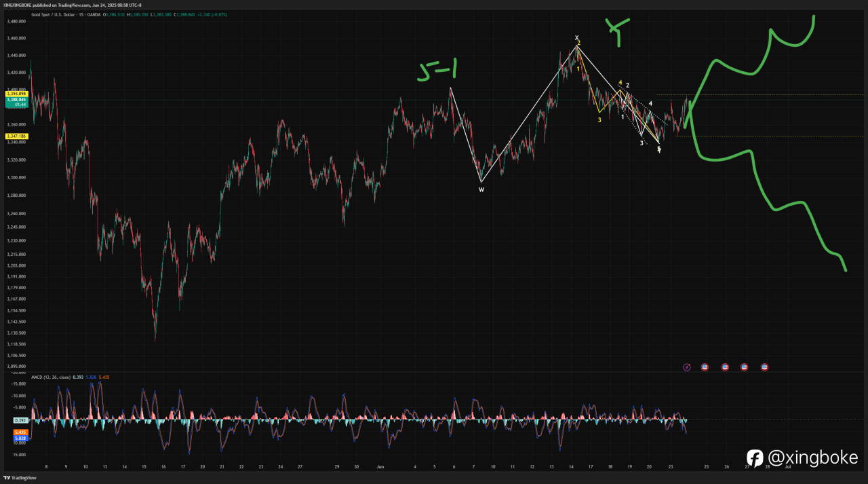Click the yellow 3,394.898 price label
The width and height of the screenshot is (868, 484).
[x=15, y=94]
